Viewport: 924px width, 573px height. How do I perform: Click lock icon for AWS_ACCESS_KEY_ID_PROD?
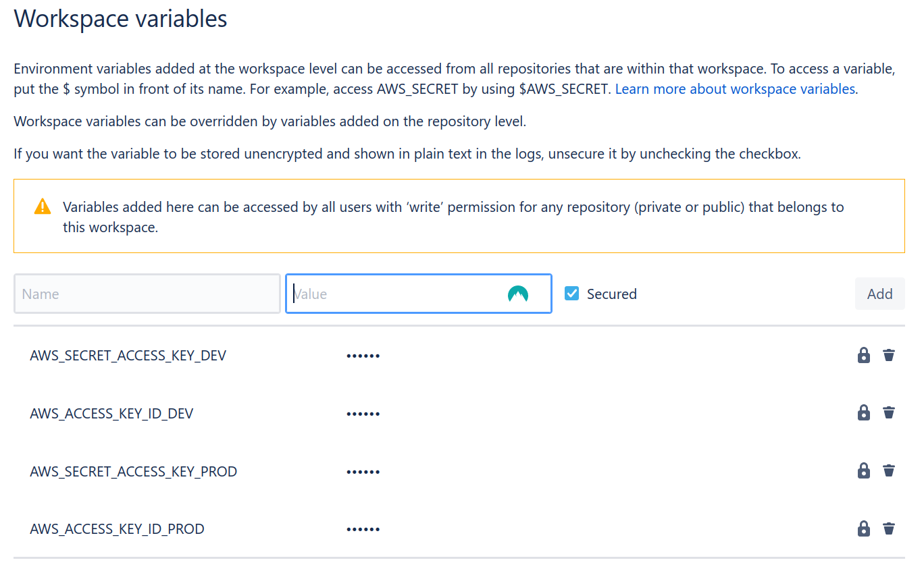pos(864,529)
